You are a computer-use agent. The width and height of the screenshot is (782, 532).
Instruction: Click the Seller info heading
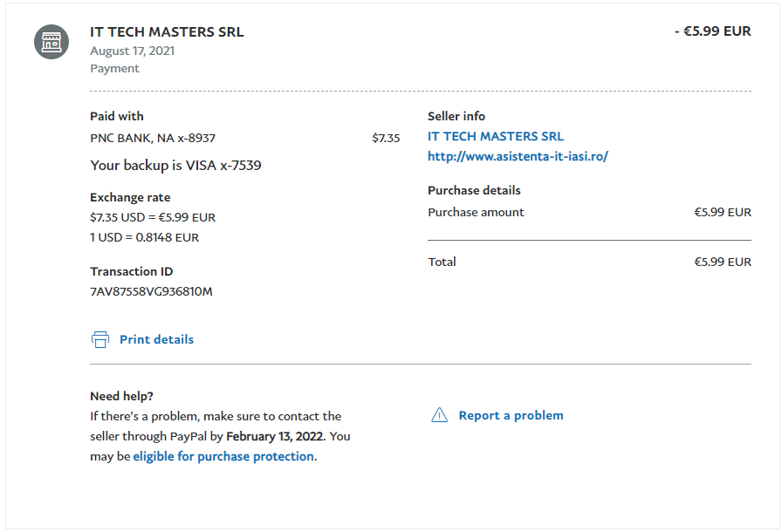coord(456,116)
